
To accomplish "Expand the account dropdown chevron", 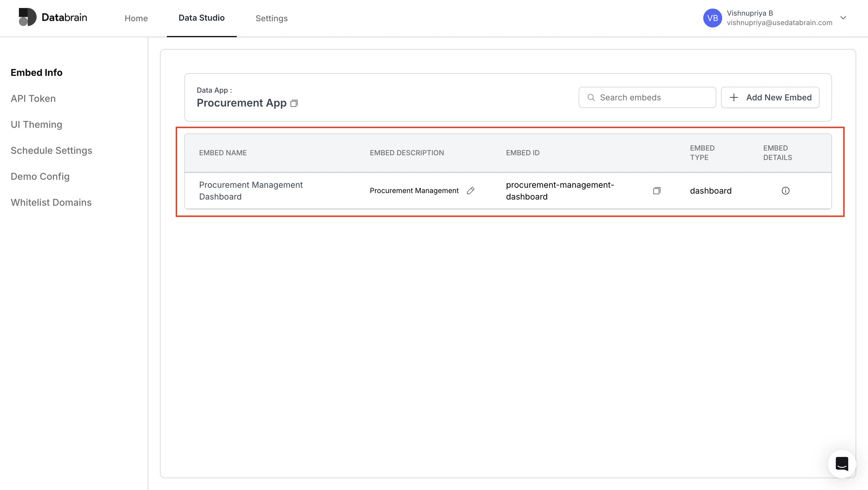I will 843,18.
